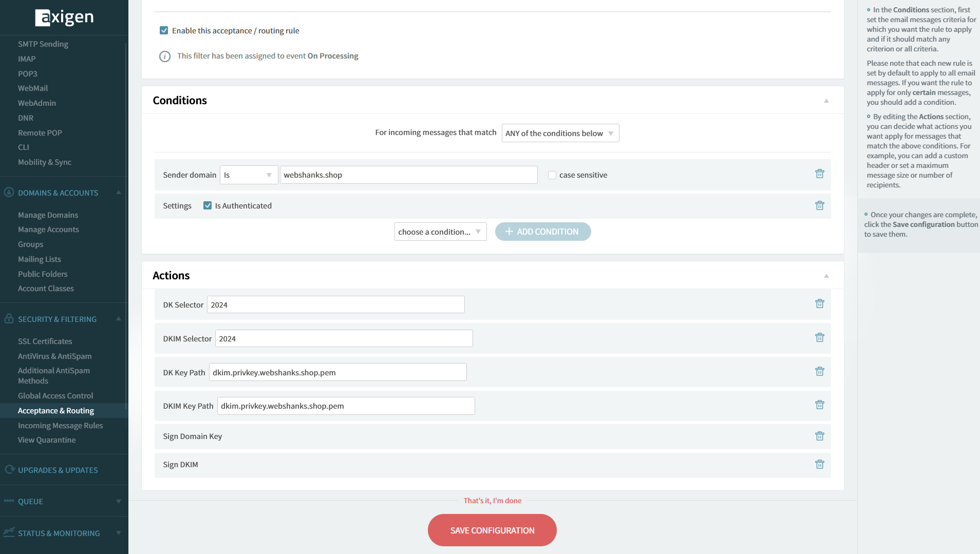Click the Axigen logo
980x554 pixels.
coord(64,17)
